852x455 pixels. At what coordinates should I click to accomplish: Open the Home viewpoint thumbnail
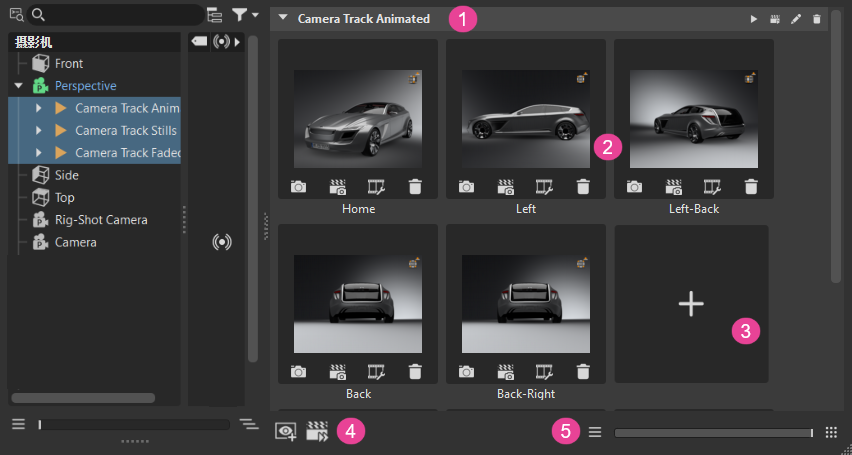(x=358, y=119)
